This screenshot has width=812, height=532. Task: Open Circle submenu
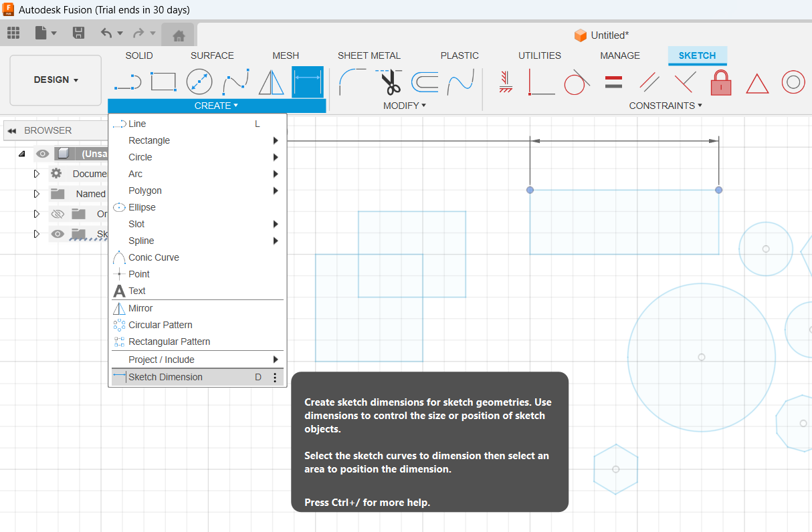coord(198,157)
